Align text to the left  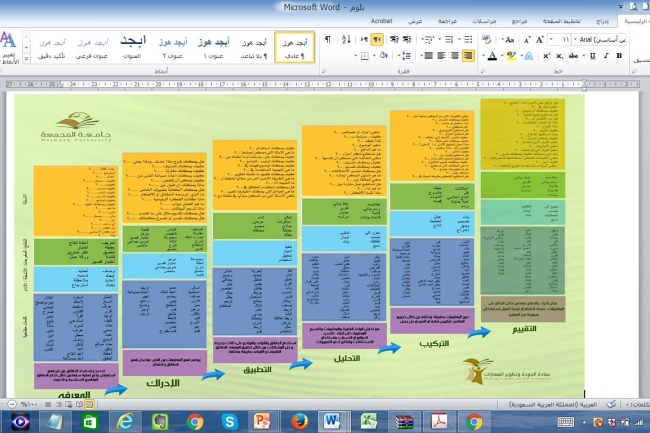pyautogui.click(x=441, y=56)
